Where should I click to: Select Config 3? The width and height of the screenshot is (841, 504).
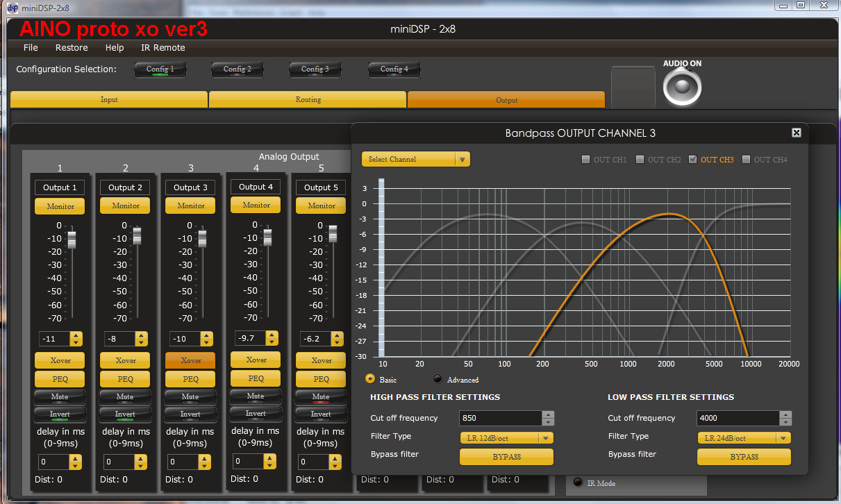(x=315, y=69)
